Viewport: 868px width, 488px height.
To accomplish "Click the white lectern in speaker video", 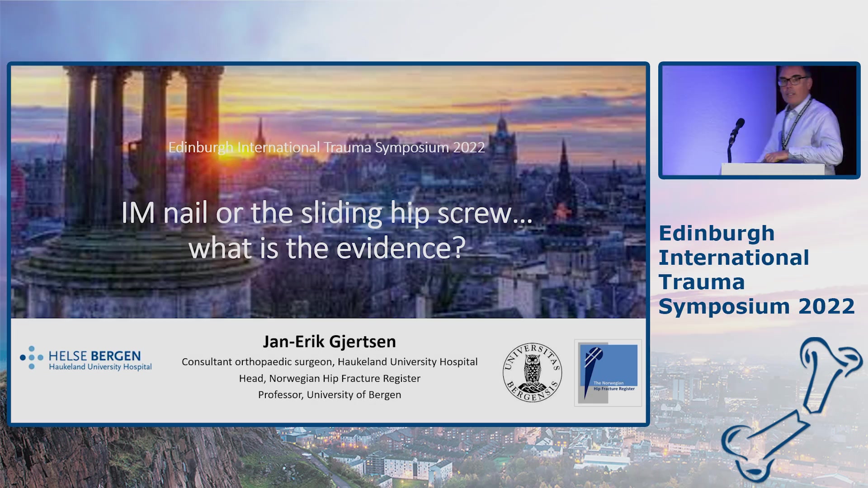I will point(772,169).
